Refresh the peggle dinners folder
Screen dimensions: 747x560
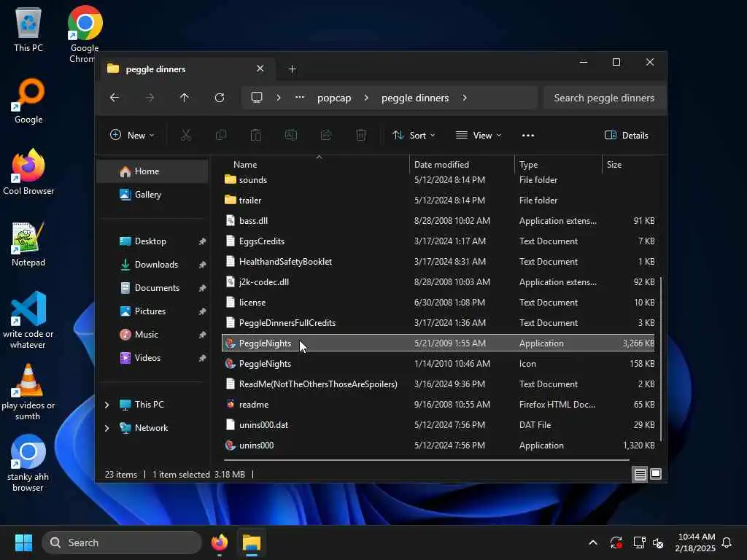pyautogui.click(x=220, y=98)
